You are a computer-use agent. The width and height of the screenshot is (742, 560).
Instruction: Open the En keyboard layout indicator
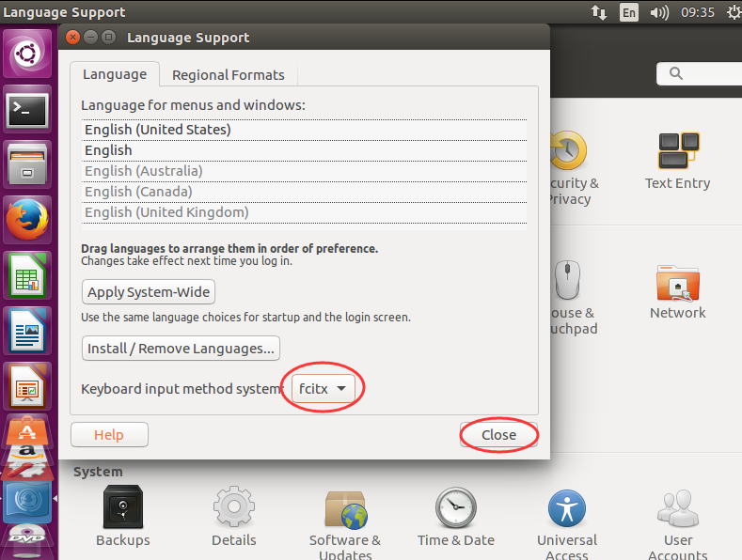click(629, 12)
